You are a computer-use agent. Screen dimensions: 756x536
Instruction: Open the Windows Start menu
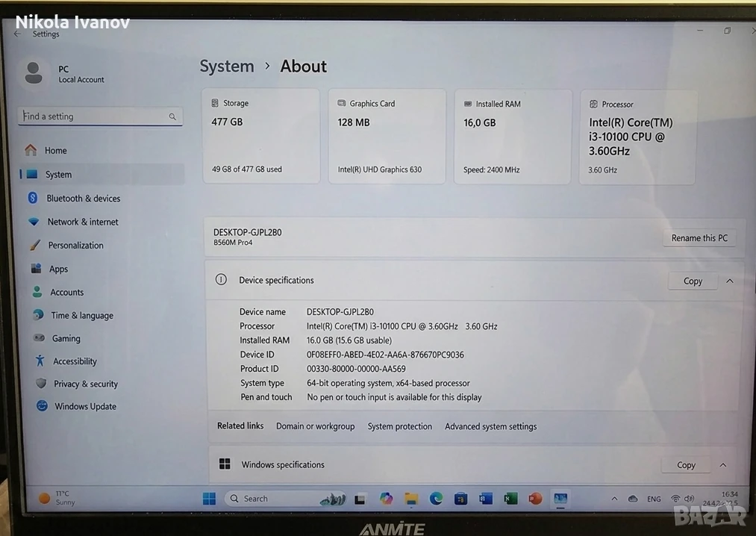(209, 499)
